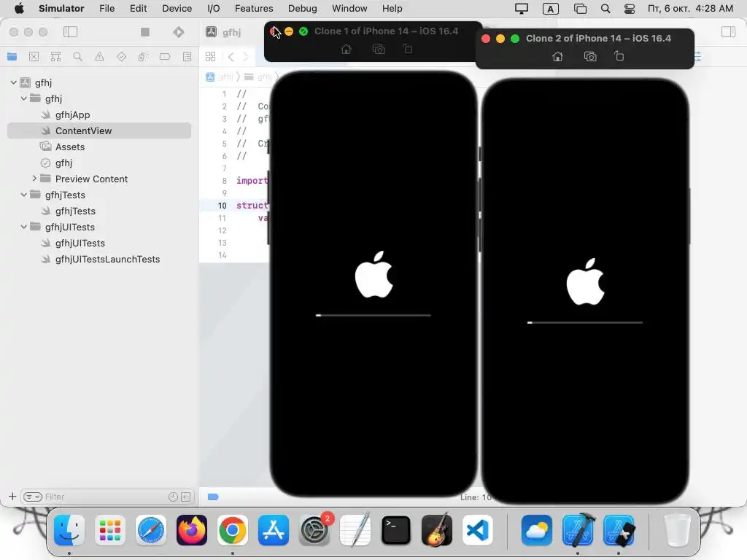The width and height of the screenshot is (747, 560).
Task: Open the Test navigator diamond icon
Action: [122, 57]
